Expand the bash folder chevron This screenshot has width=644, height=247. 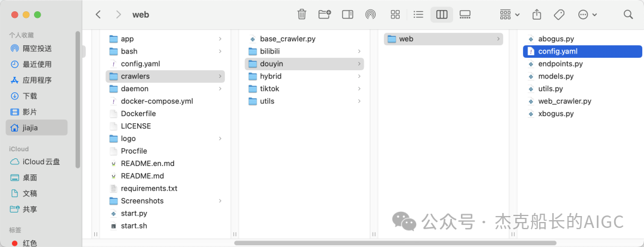tap(220, 51)
